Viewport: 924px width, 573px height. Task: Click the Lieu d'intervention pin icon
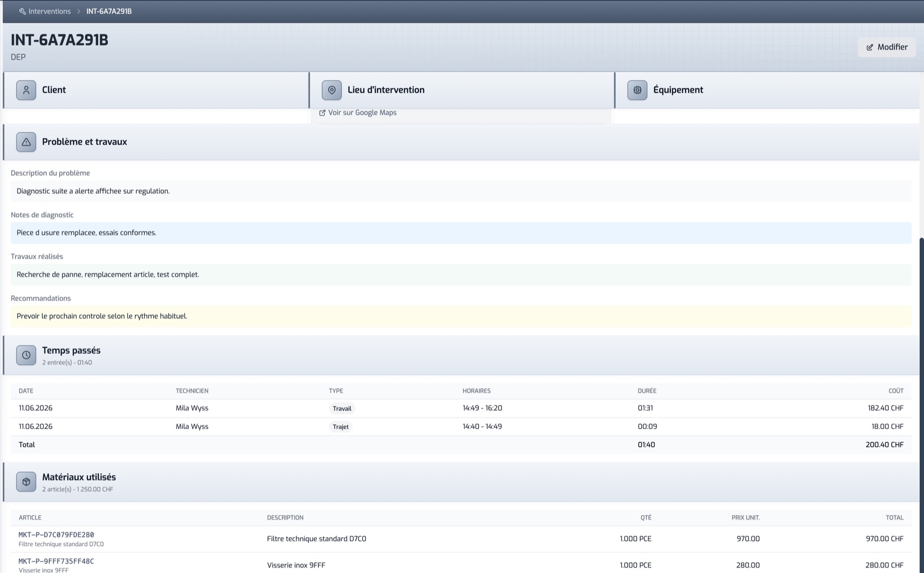[x=332, y=90]
